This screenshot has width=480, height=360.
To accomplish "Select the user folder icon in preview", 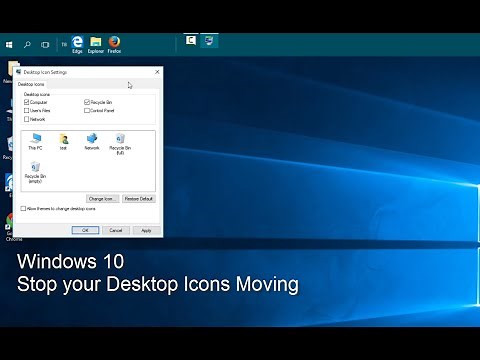I will click(x=63, y=141).
